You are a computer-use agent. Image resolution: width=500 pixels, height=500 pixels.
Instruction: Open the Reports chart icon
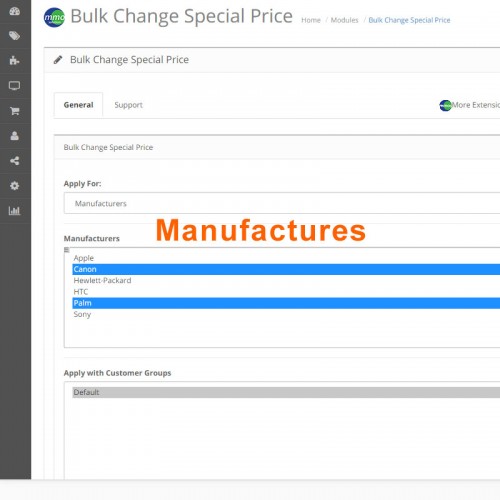[15, 211]
